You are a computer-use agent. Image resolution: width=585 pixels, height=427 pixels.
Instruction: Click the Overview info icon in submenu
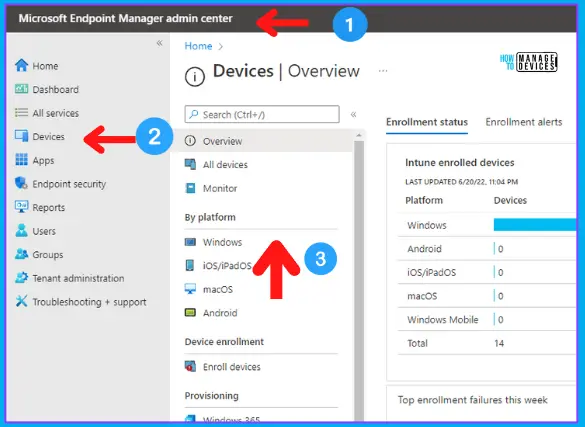click(x=190, y=141)
